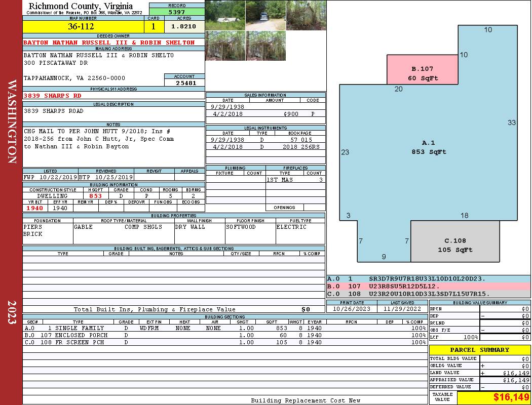Click last saved date 11/29/2022
This screenshot has height=405, width=532.
pos(402,309)
